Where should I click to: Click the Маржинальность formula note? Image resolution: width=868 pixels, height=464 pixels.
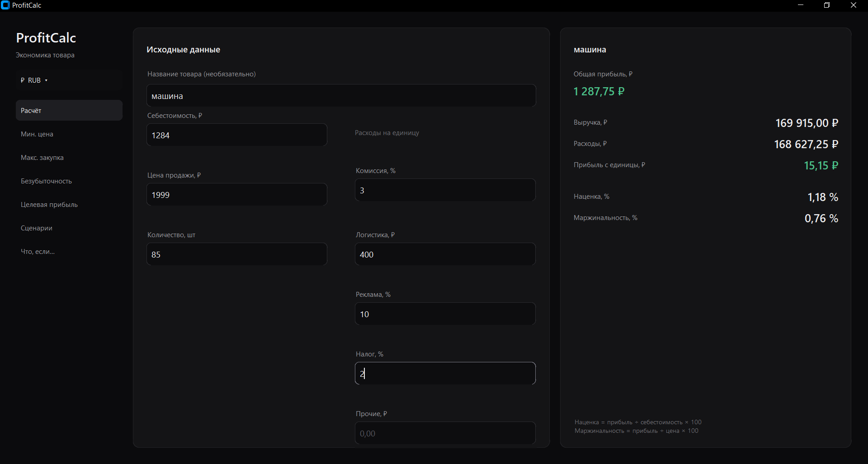point(637,431)
